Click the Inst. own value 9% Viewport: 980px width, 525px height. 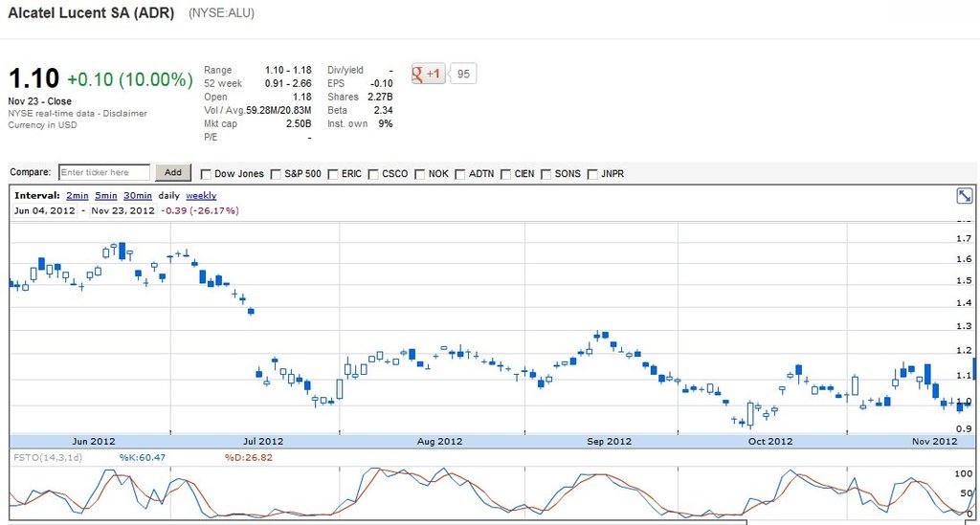(386, 123)
